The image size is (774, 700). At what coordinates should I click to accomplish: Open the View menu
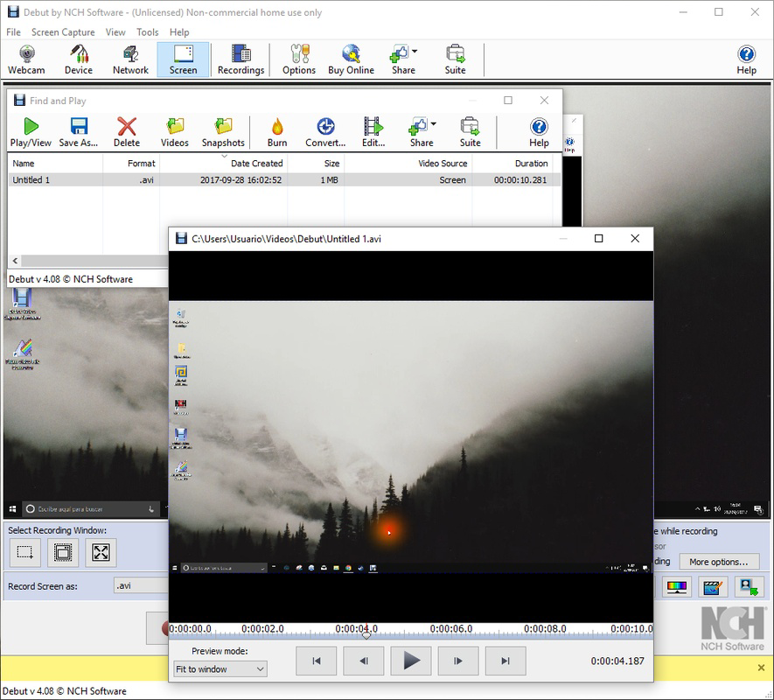point(115,32)
